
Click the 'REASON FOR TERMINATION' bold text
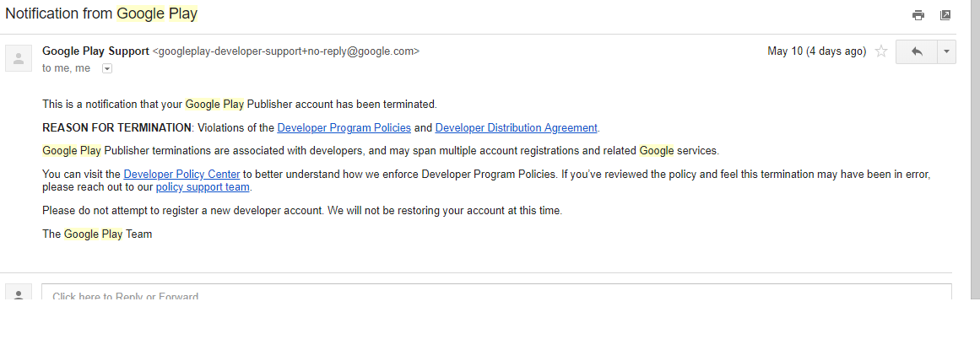point(116,127)
